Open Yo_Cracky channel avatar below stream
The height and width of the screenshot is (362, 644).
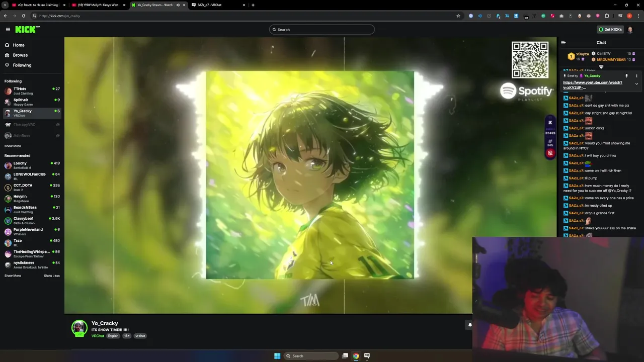pyautogui.click(x=79, y=328)
